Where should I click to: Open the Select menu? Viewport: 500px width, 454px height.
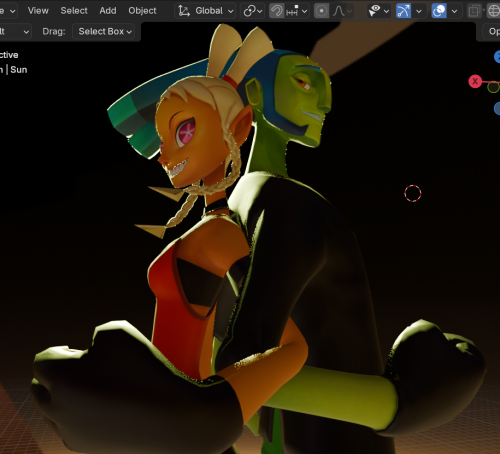click(x=74, y=11)
